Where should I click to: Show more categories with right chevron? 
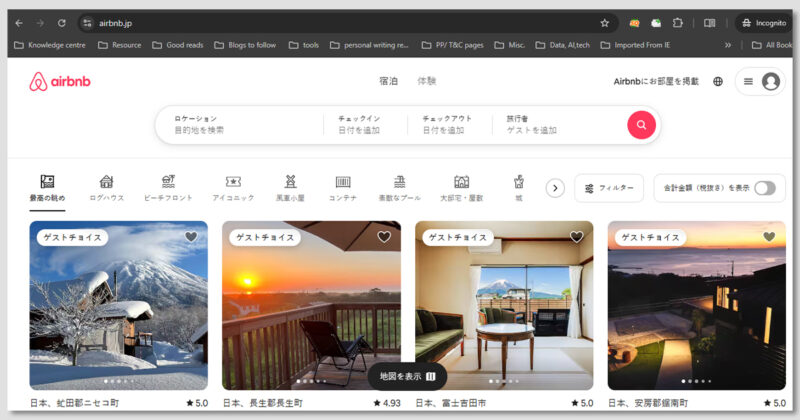(555, 188)
